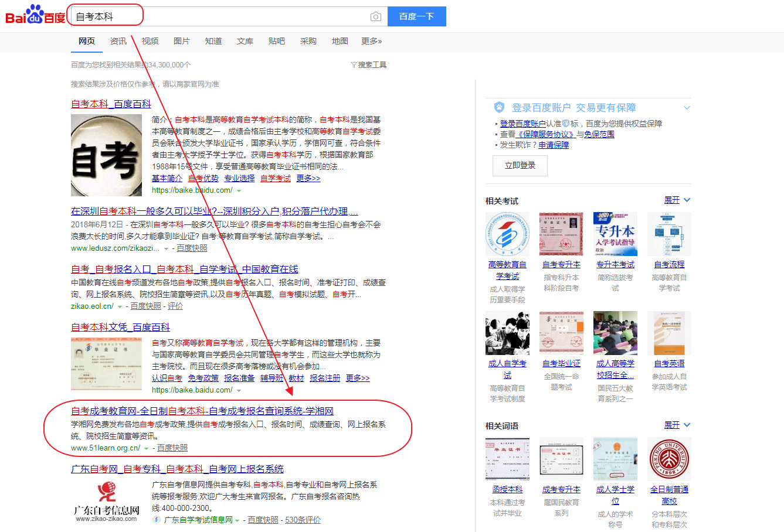
Task: Expand the 相关词语 section with 展开
Action: point(677,425)
